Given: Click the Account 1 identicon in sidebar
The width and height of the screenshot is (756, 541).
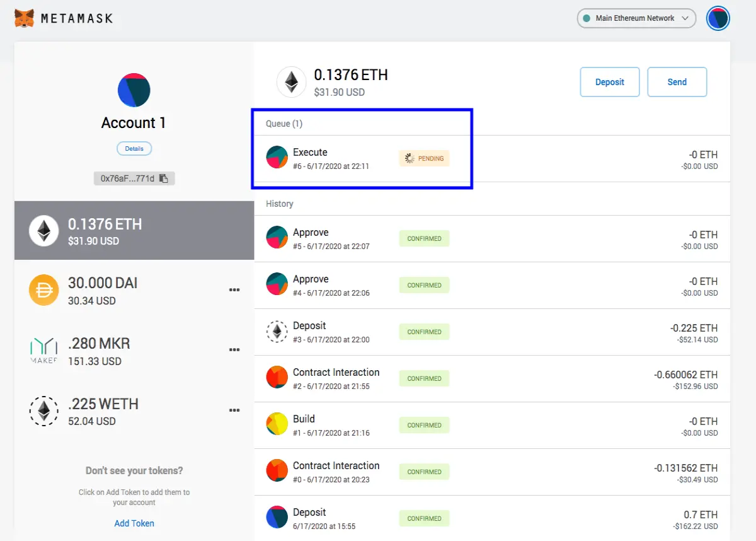Looking at the screenshot, I should coord(134,90).
